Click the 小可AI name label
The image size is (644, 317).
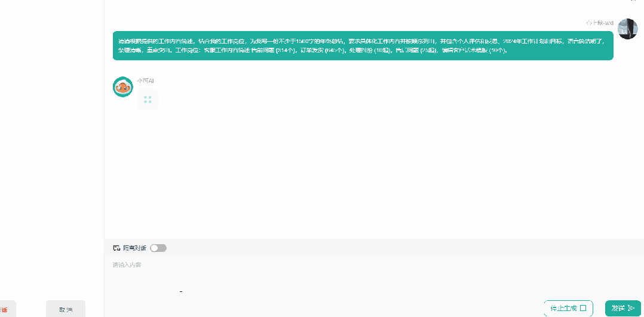(145, 80)
